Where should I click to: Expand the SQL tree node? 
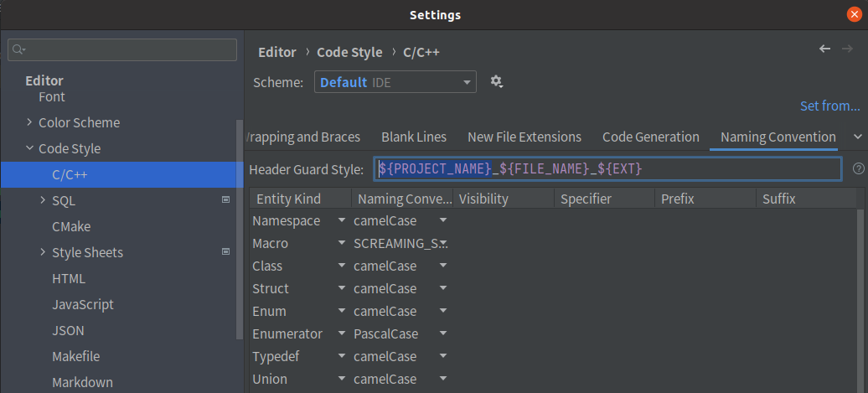44,200
